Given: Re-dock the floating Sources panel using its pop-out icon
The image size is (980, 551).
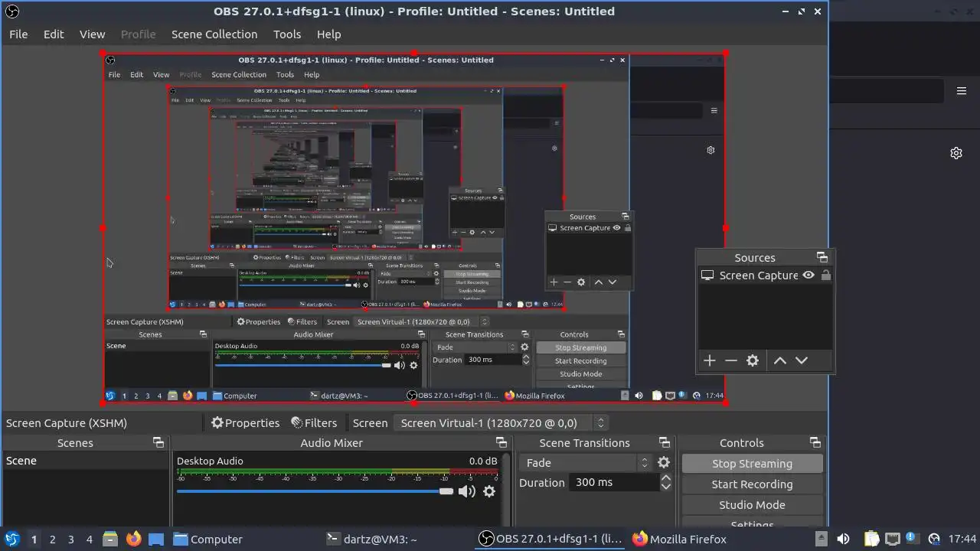Looking at the screenshot, I should (x=822, y=257).
